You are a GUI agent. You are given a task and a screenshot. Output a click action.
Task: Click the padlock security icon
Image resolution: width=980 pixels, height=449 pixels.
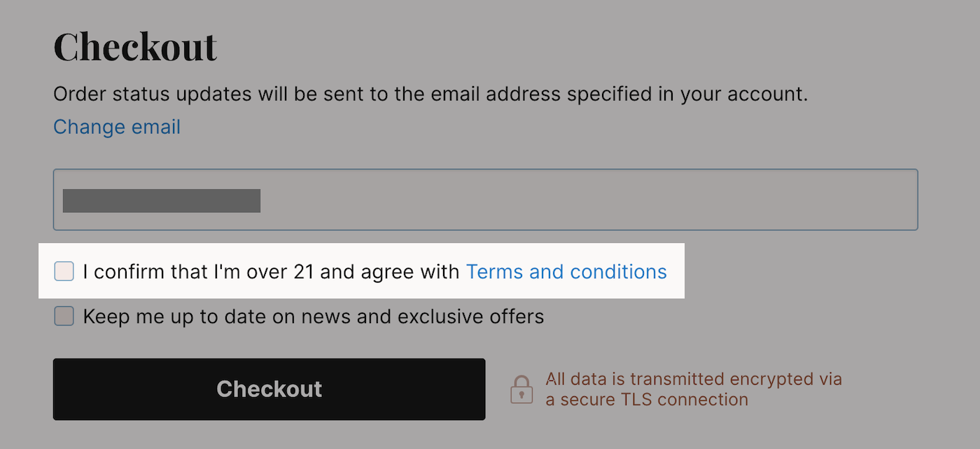pyautogui.click(x=523, y=389)
